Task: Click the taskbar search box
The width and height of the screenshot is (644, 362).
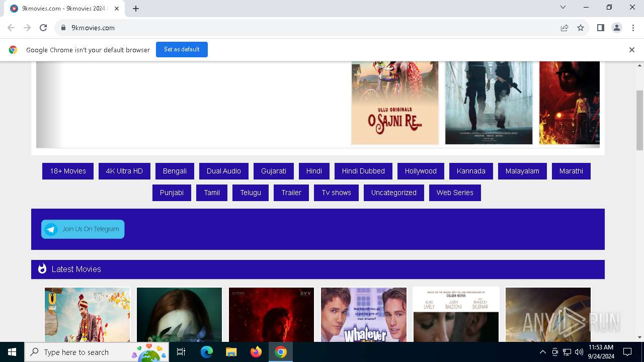Action: (x=96, y=352)
